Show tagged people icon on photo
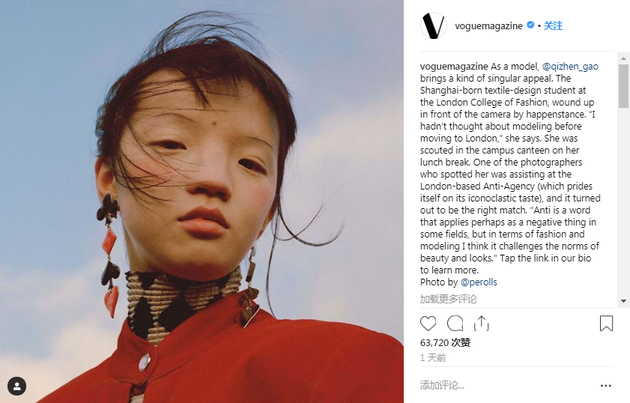The image size is (630, 403). [x=17, y=386]
